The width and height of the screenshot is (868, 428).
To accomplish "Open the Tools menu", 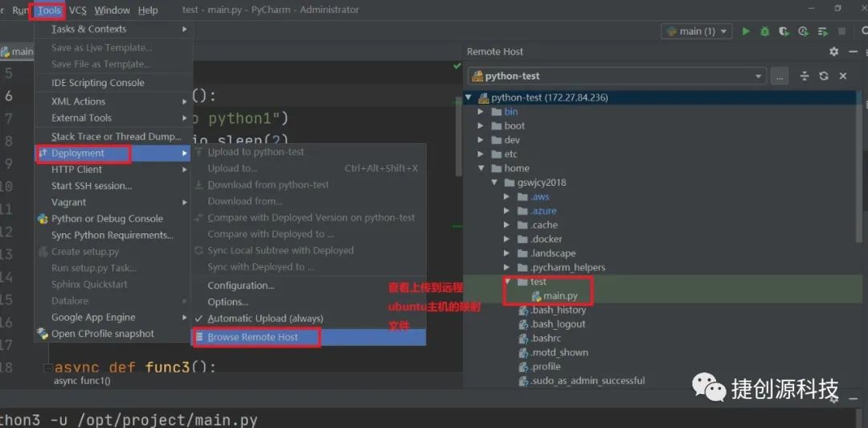I will tap(49, 10).
